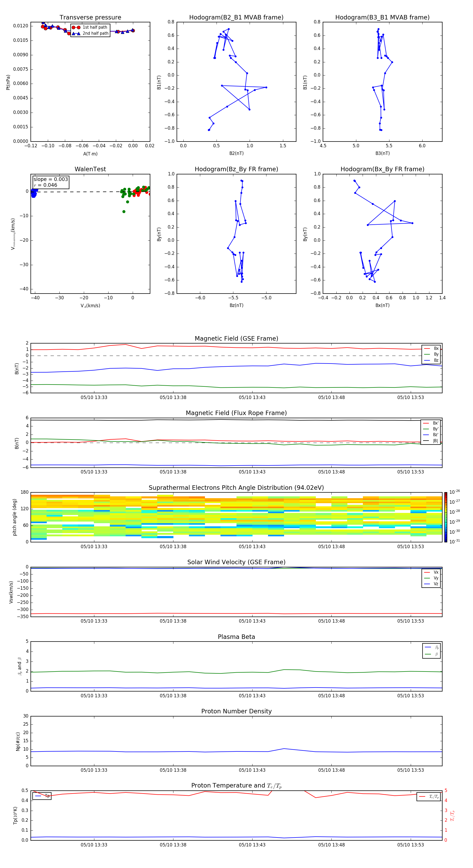Click the pitch angle heatmap image
This screenshot has width=473, height=868.
(x=236, y=517)
